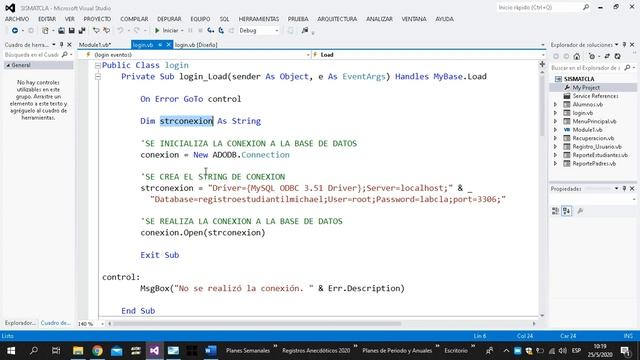
Task: Start debugging with the green Iniciar arrow
Action: 157,31
